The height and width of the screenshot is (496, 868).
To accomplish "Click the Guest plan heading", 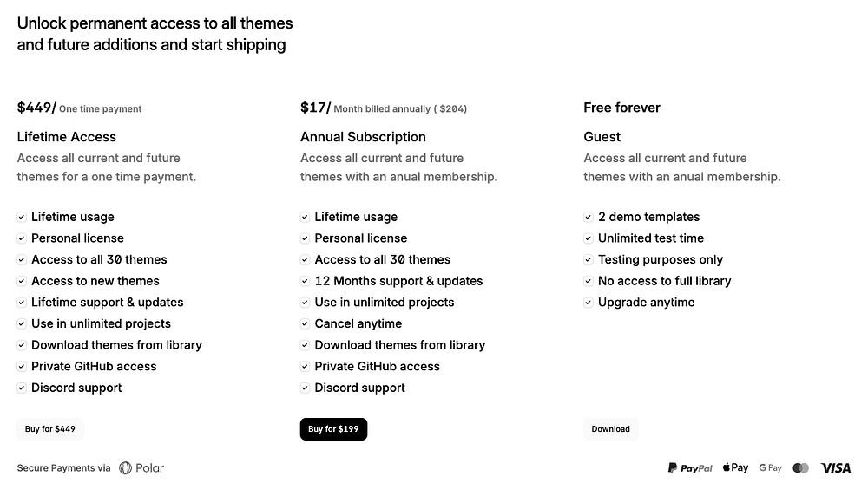I will tap(602, 137).
